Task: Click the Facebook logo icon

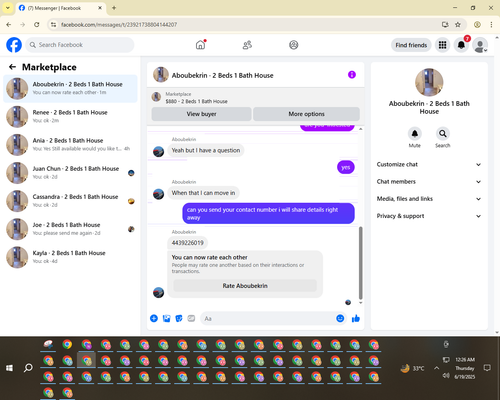Action: pyautogui.click(x=14, y=45)
